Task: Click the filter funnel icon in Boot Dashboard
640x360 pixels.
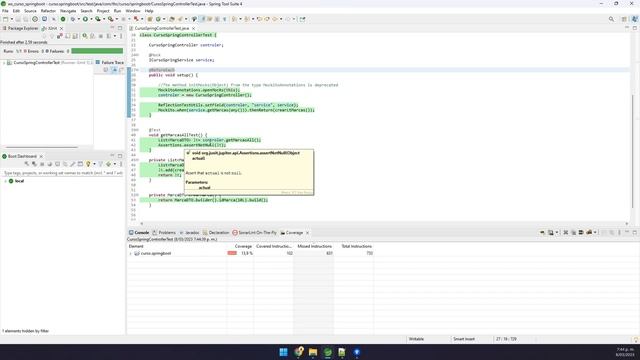Action: click(x=100, y=164)
